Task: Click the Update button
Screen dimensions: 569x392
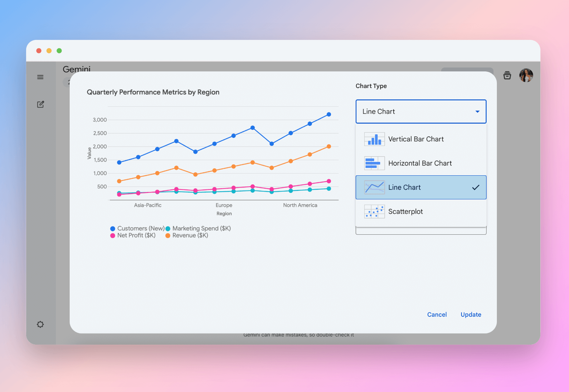Action: [x=471, y=315]
